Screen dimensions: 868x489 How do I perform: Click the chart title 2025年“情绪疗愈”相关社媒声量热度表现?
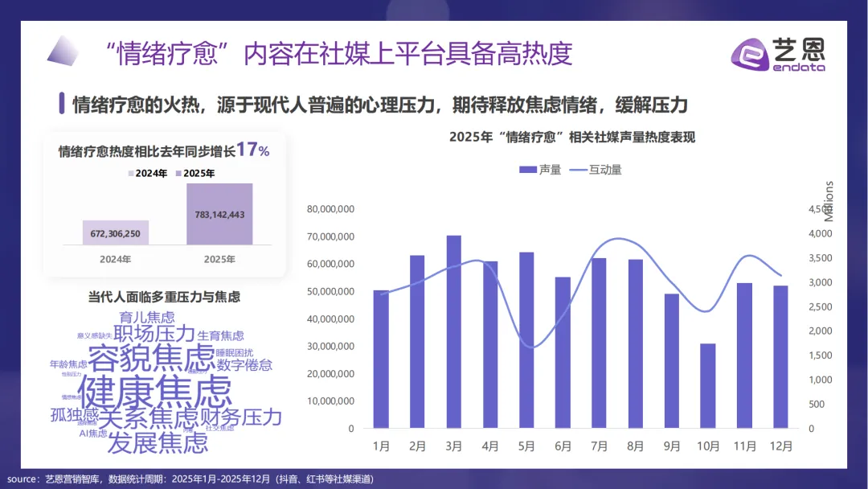572,137
